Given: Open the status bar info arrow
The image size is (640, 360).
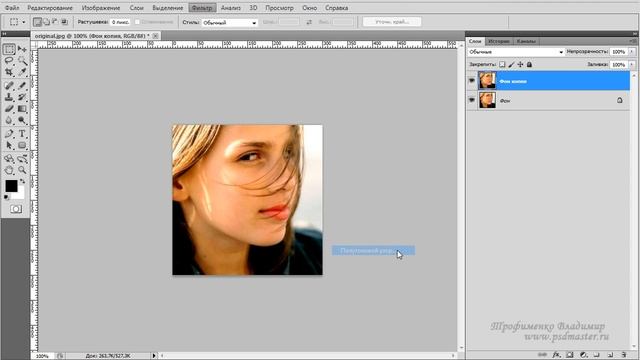Looking at the screenshot, I should click(154, 356).
